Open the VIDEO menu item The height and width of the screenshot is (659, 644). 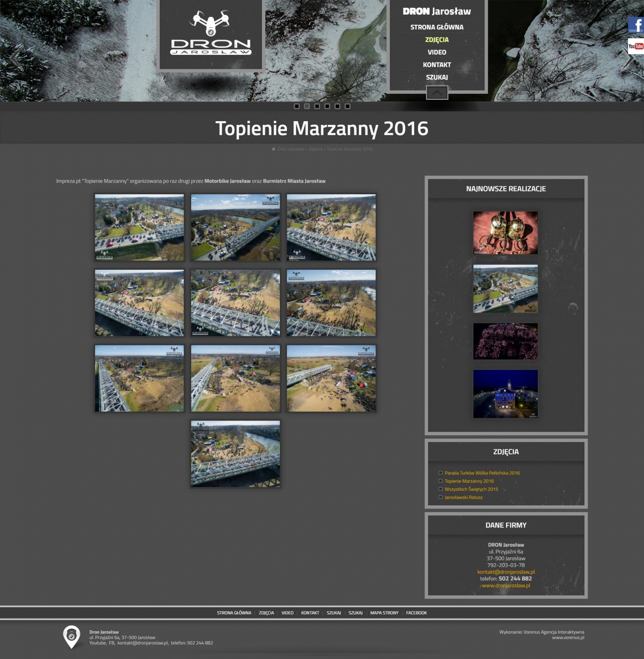(437, 52)
